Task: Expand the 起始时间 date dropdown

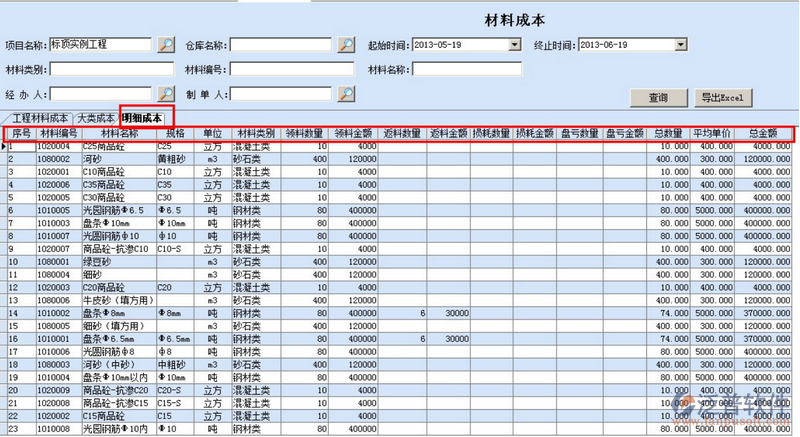Action: click(515, 45)
